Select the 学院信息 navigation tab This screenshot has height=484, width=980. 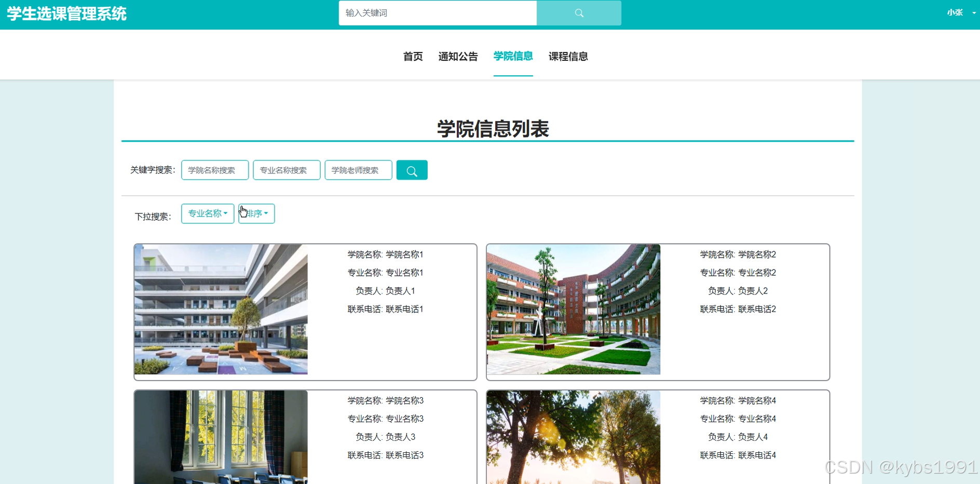[513, 56]
